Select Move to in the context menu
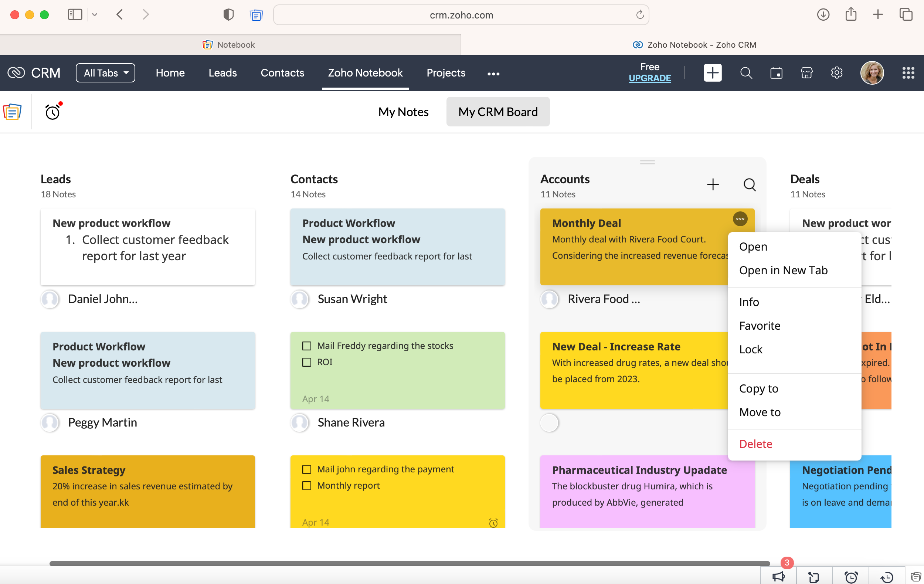This screenshot has height=584, width=924. click(760, 412)
